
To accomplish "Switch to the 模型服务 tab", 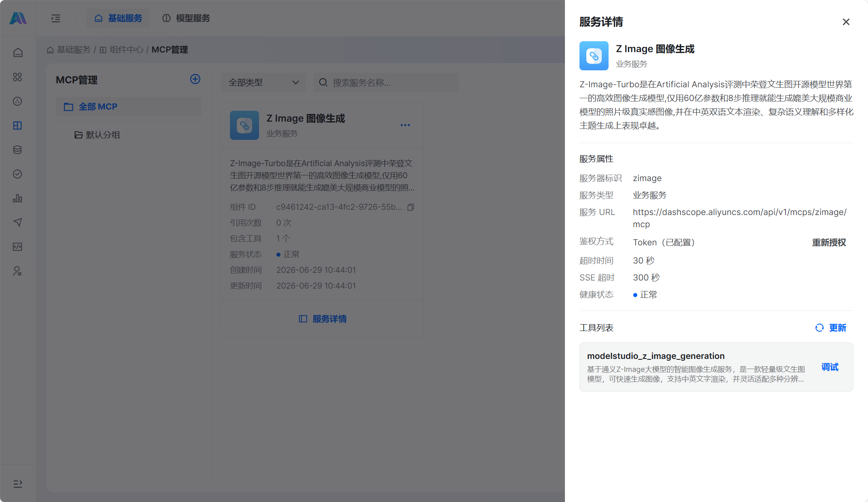I will coord(186,18).
